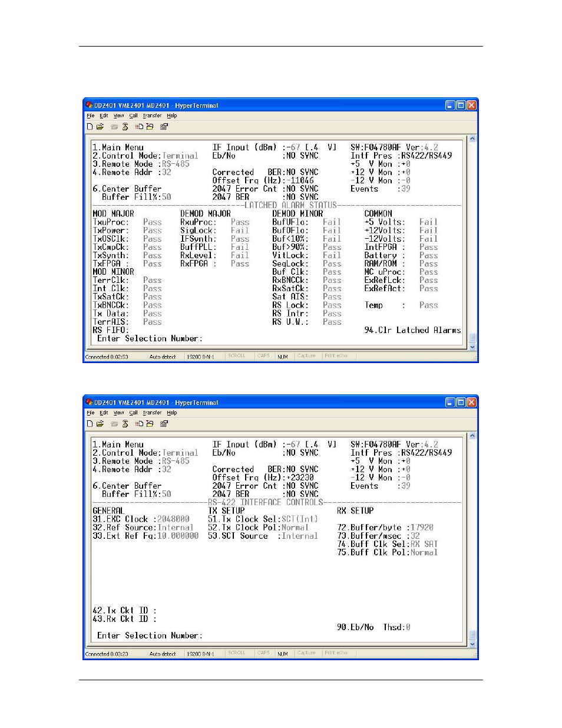Click HyperTerminal title icon in RS-422 Interface Controls window
Viewport: 562px width, 728px height.
89,402
